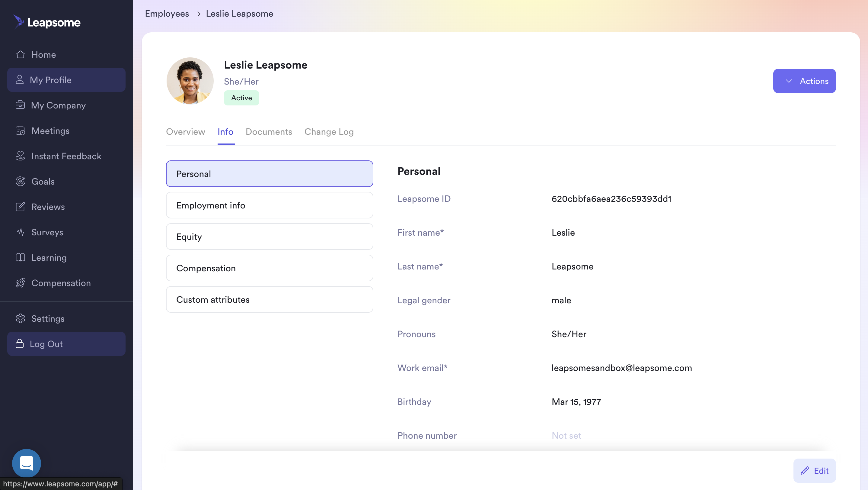Viewport: 868px width, 490px height.
Task: Click Leslie Leapsome in the breadcrumb
Action: (x=240, y=14)
